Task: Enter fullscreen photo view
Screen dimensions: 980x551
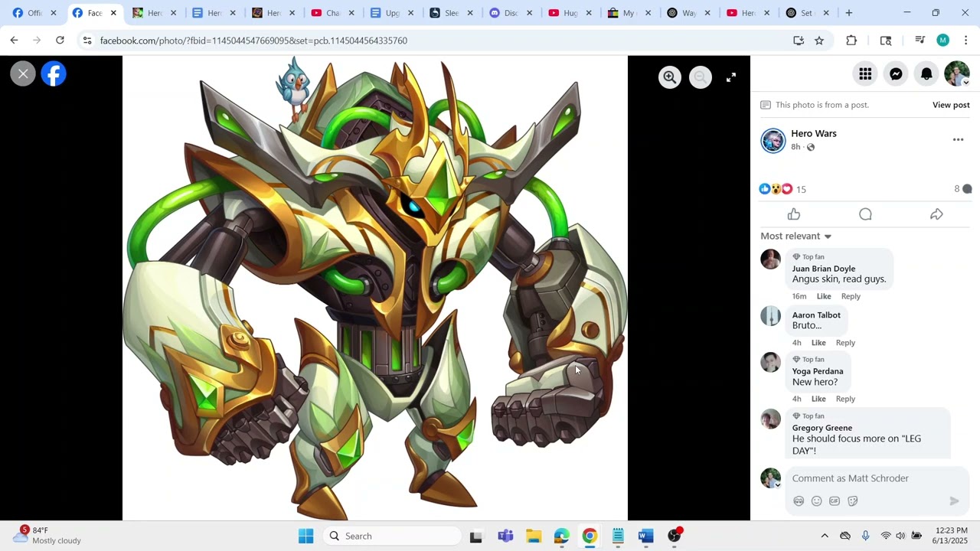Action: pyautogui.click(x=731, y=77)
